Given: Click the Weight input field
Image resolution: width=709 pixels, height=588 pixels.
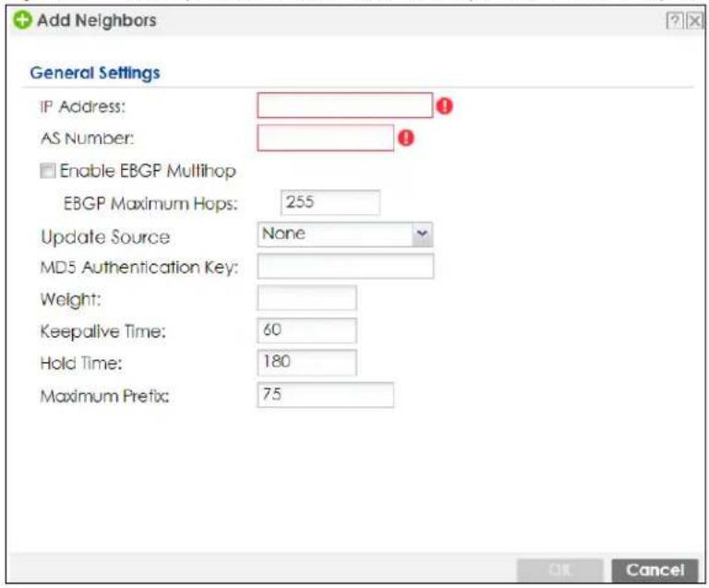Looking at the screenshot, I should pyautogui.click(x=307, y=298).
